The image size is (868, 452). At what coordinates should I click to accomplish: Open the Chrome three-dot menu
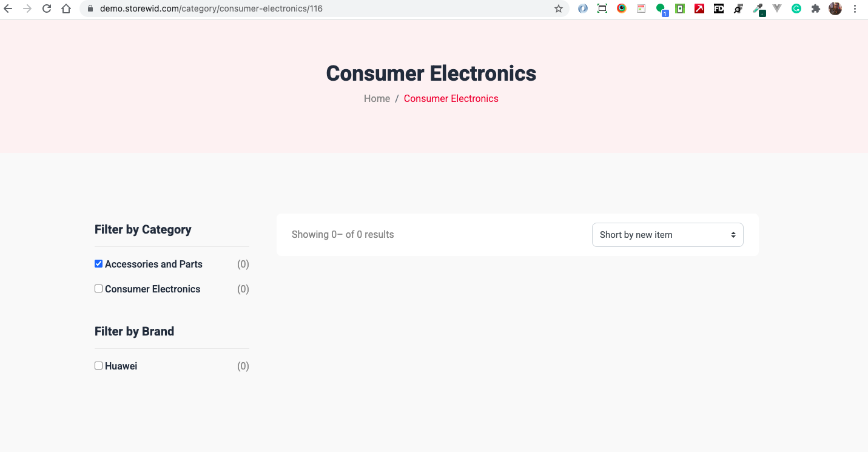point(855,9)
